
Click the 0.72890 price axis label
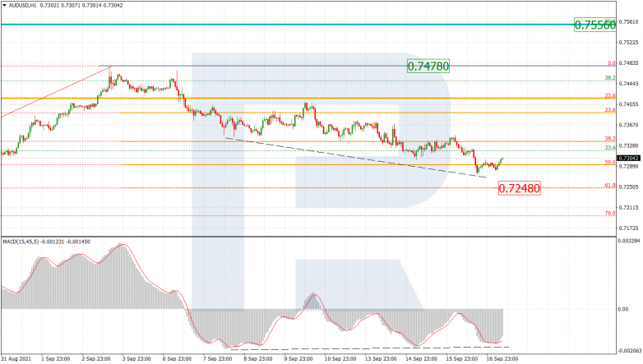(x=630, y=167)
